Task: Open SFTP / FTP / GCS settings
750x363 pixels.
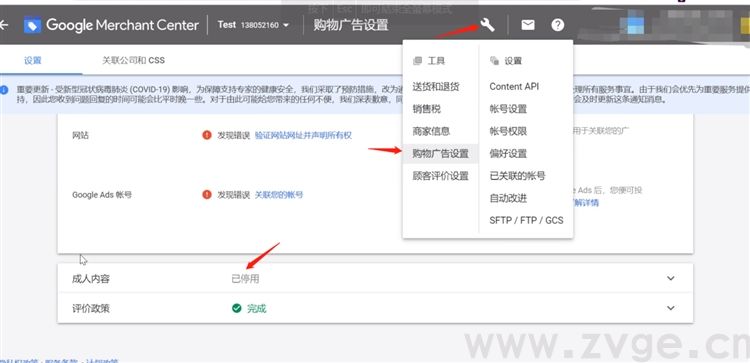Action: (x=526, y=220)
